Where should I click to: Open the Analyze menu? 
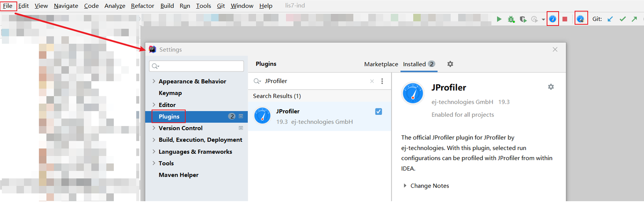tap(115, 6)
